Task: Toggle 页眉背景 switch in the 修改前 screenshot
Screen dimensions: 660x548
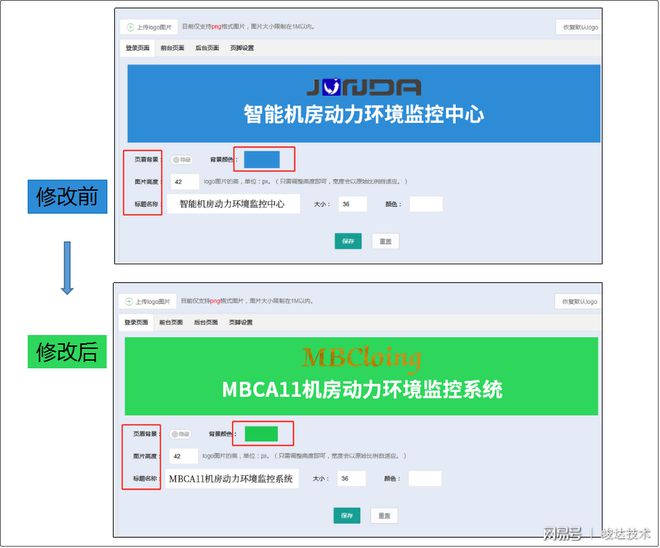Action: click(x=181, y=160)
